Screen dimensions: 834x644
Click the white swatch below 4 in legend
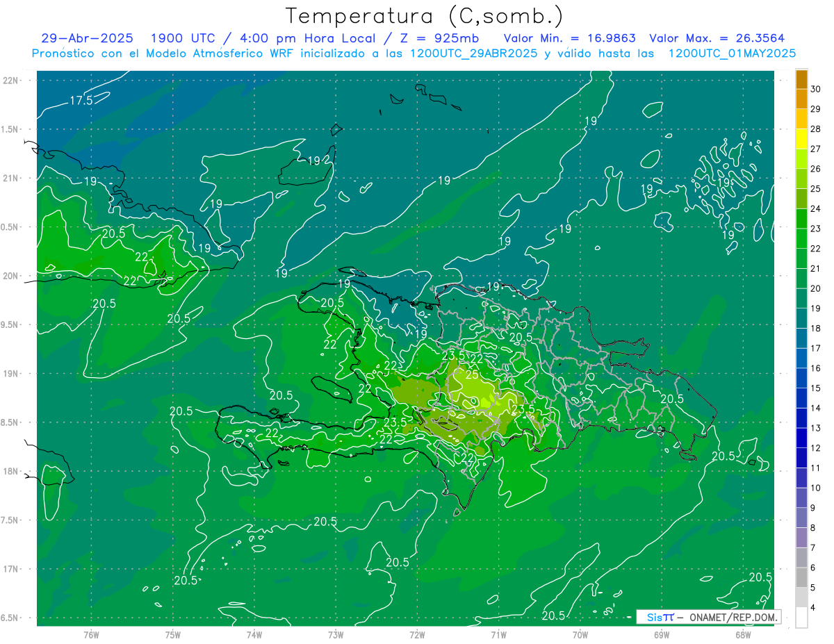pyautogui.click(x=801, y=618)
